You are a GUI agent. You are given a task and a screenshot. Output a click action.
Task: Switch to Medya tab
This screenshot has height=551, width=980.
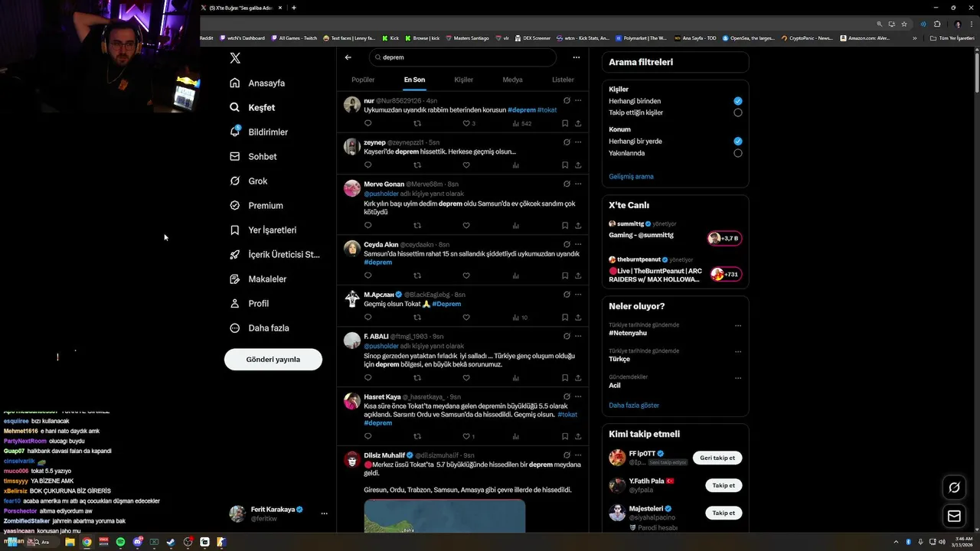click(x=512, y=80)
